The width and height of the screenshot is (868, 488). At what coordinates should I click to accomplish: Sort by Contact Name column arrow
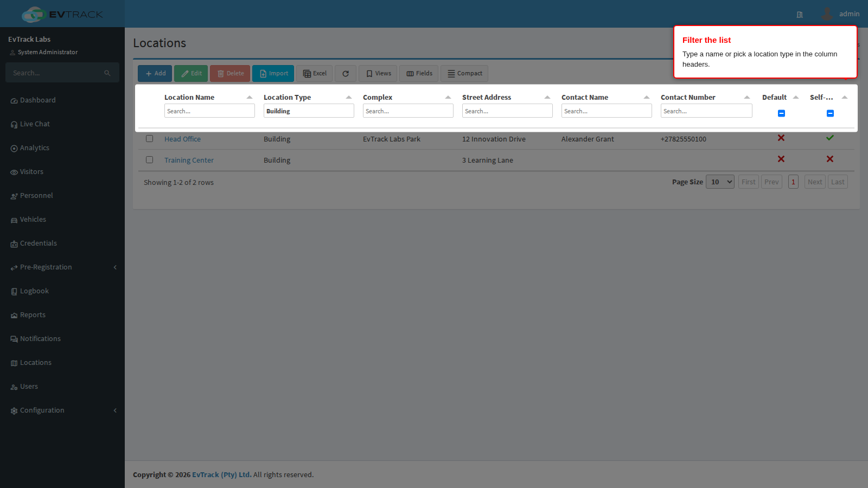coord(647,98)
